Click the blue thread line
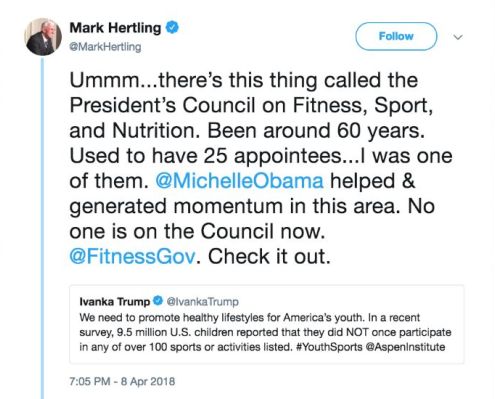 point(43,228)
